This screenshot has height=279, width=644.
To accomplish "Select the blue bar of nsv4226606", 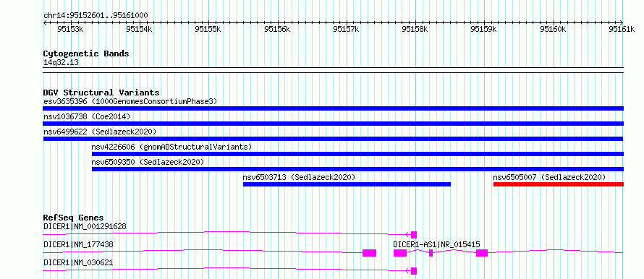I will coord(357,154).
